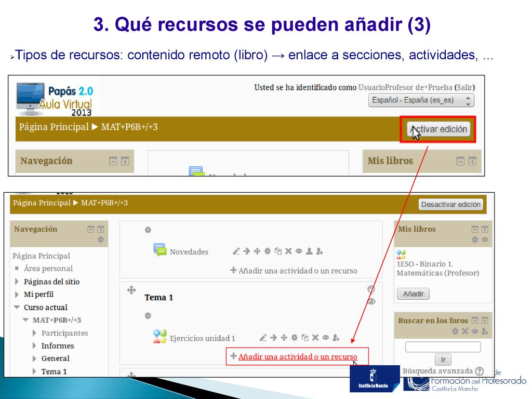Expand Tema 1 node in navigation tree
532x399 pixels.
pos(34,371)
